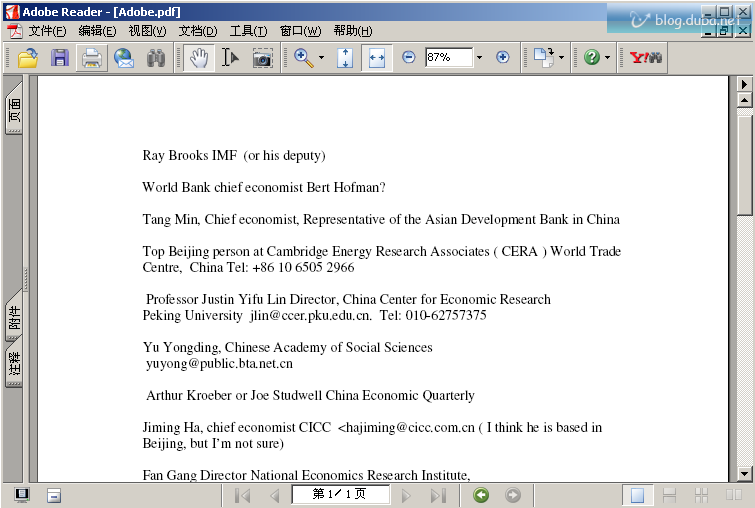Go to previous view green arrow
This screenshot has height=508, width=755.
[481, 495]
